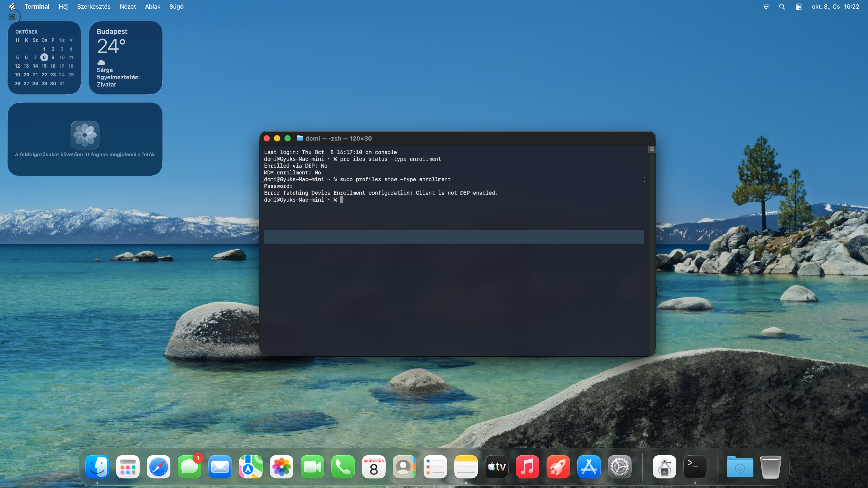Open the App Store icon
868x488 pixels.
tap(589, 467)
